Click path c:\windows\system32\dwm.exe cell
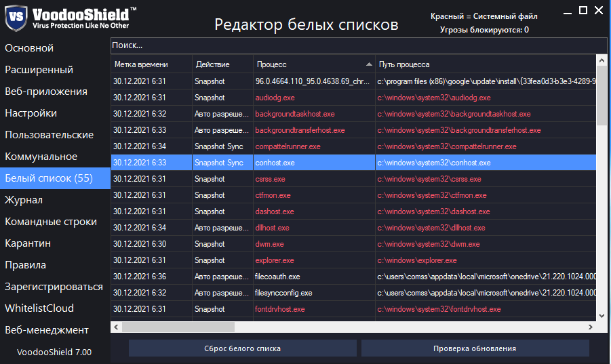The height and width of the screenshot is (364, 611). (486, 244)
